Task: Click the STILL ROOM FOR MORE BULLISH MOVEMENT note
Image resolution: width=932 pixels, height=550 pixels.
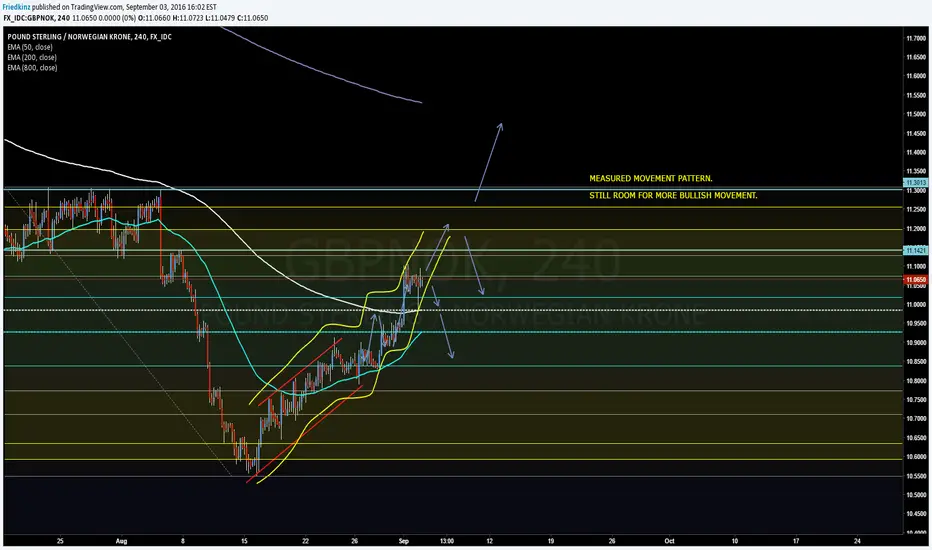Action: [x=673, y=195]
